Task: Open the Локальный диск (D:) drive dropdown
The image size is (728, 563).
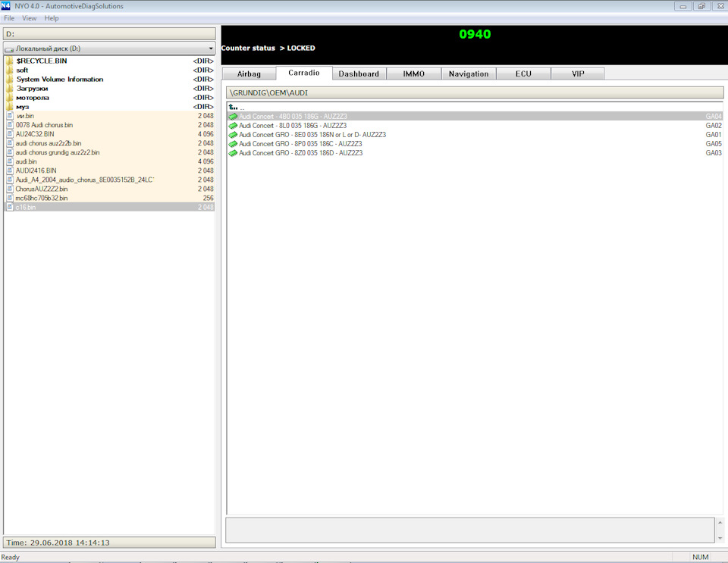Action: 109,48
